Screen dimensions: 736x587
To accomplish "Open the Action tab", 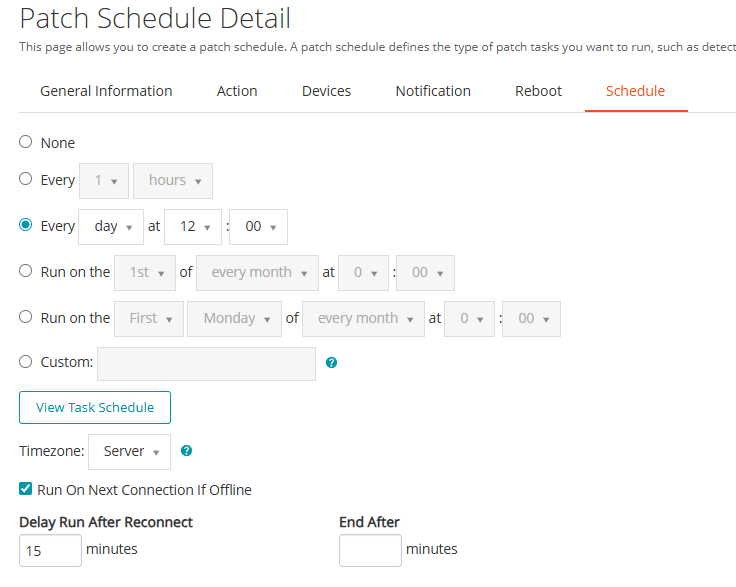I will pyautogui.click(x=237, y=91).
